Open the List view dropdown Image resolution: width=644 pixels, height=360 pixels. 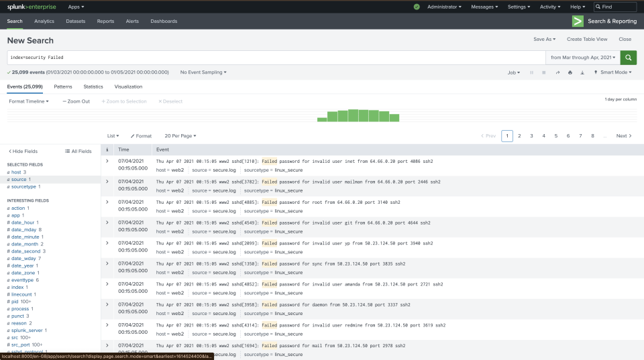point(113,136)
